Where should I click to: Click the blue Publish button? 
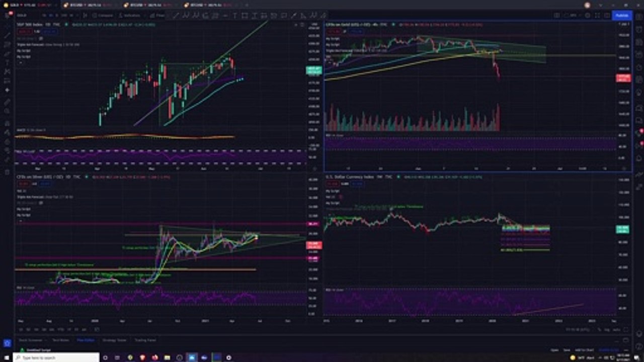(622, 16)
